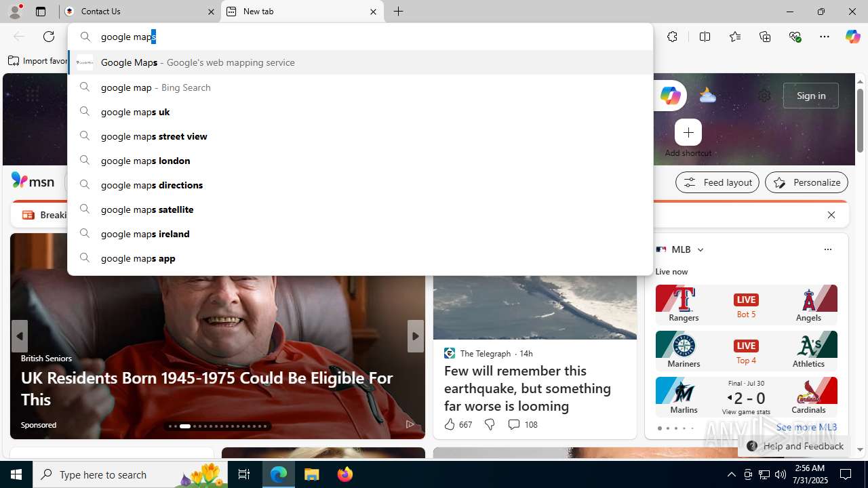Screen dimensions: 868x488
Task: Dislike the Telegraph earthquake article
Action: 489,424
